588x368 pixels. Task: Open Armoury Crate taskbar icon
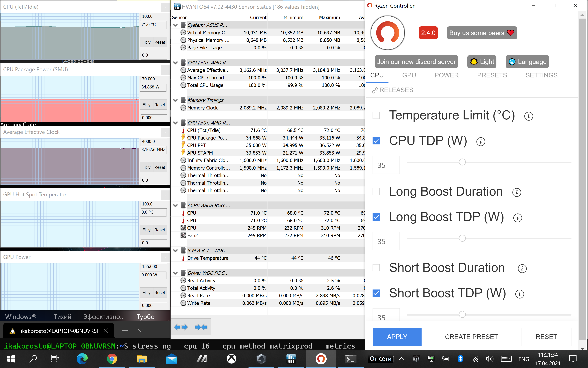click(x=202, y=359)
